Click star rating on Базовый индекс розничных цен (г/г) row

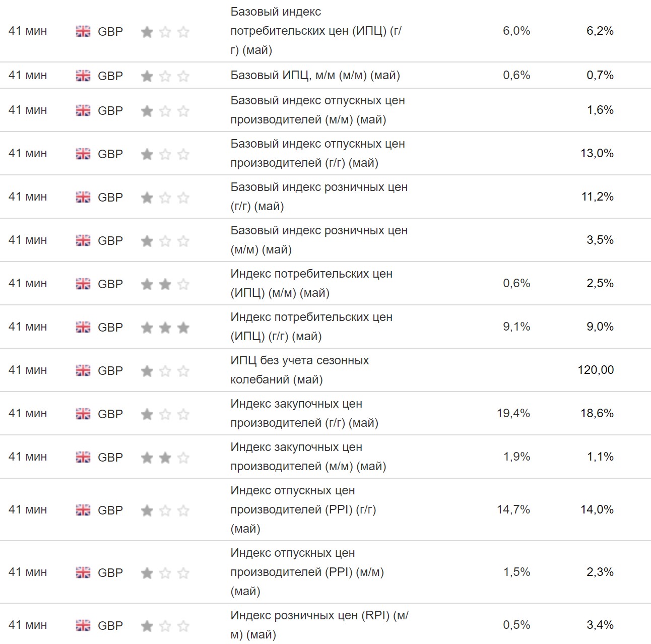point(165,198)
